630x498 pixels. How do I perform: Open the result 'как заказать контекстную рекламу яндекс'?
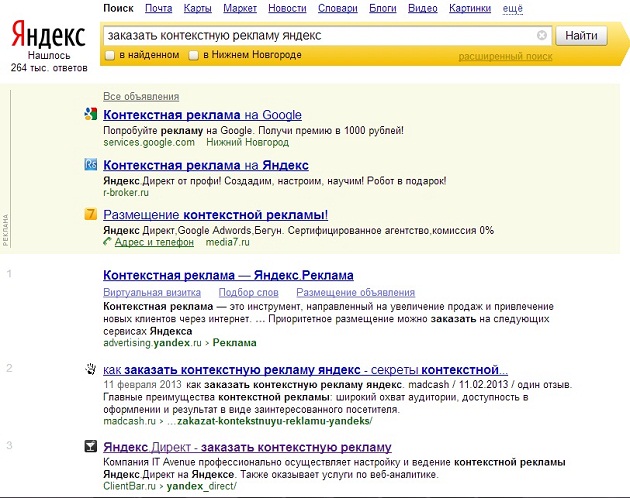point(305,370)
